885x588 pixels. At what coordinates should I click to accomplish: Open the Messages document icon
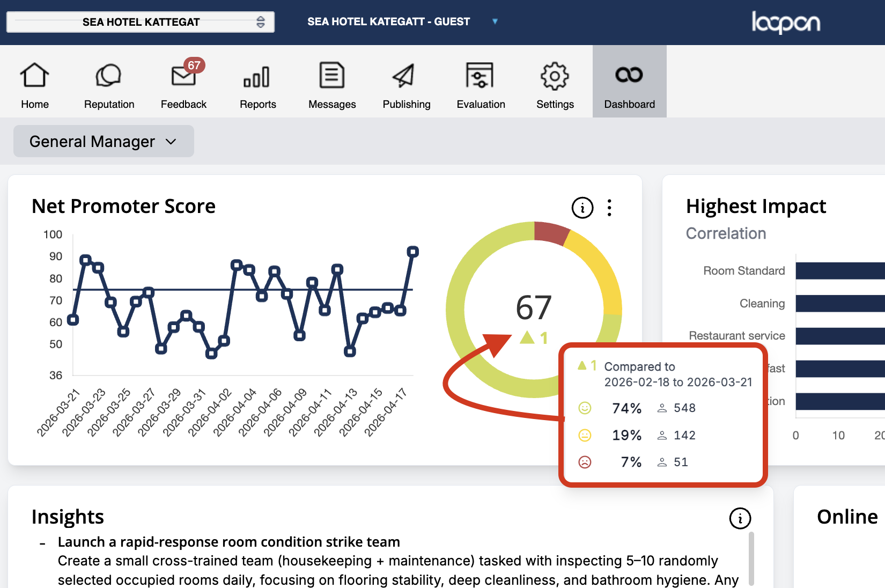point(332,75)
